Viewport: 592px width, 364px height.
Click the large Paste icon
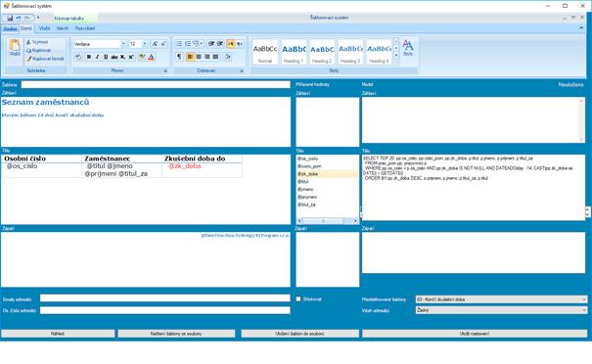[15, 48]
